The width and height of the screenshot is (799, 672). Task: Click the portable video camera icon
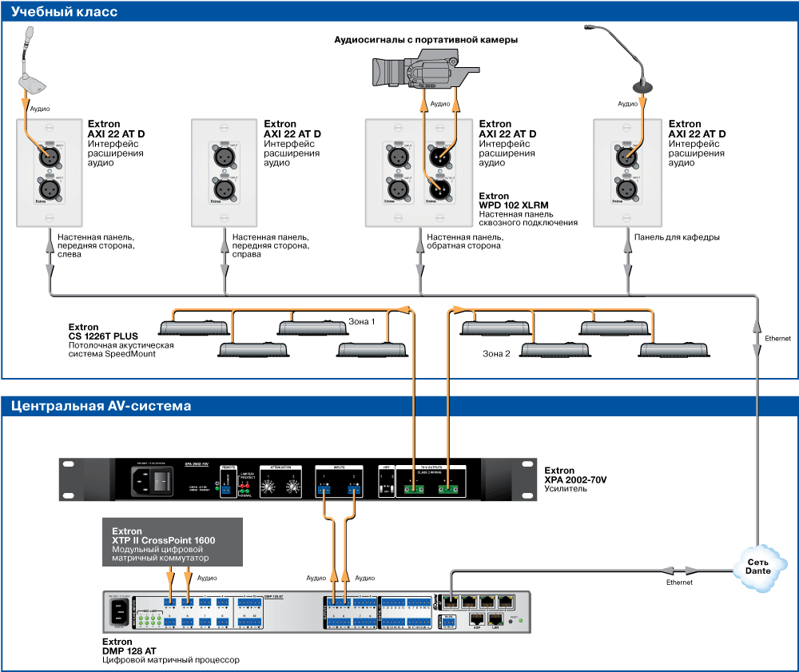[426, 68]
